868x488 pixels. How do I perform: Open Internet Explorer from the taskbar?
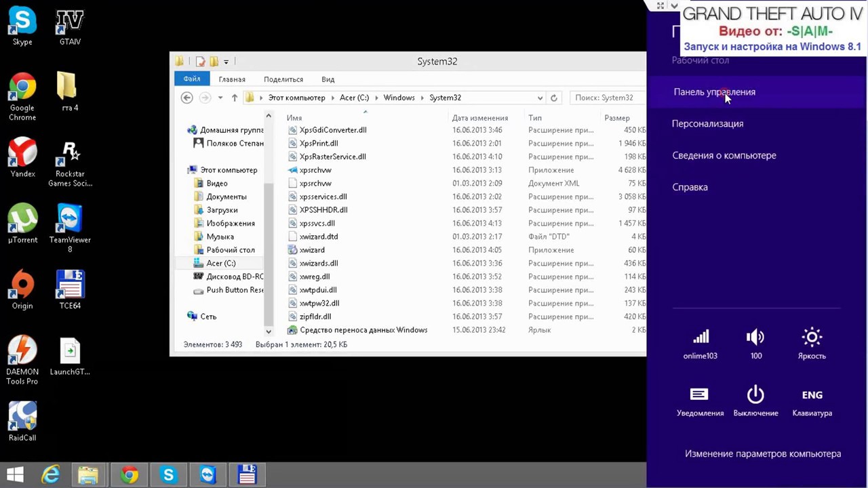click(x=51, y=475)
